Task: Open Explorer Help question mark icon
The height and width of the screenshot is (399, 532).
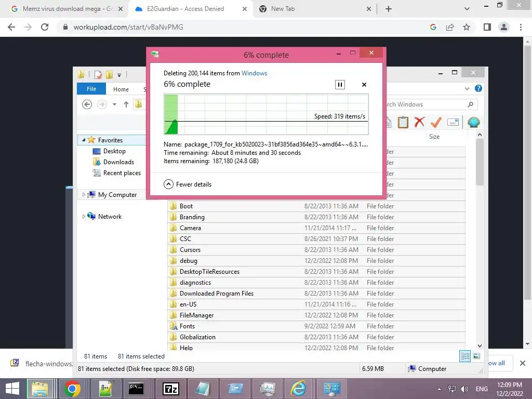Action: 478,88
